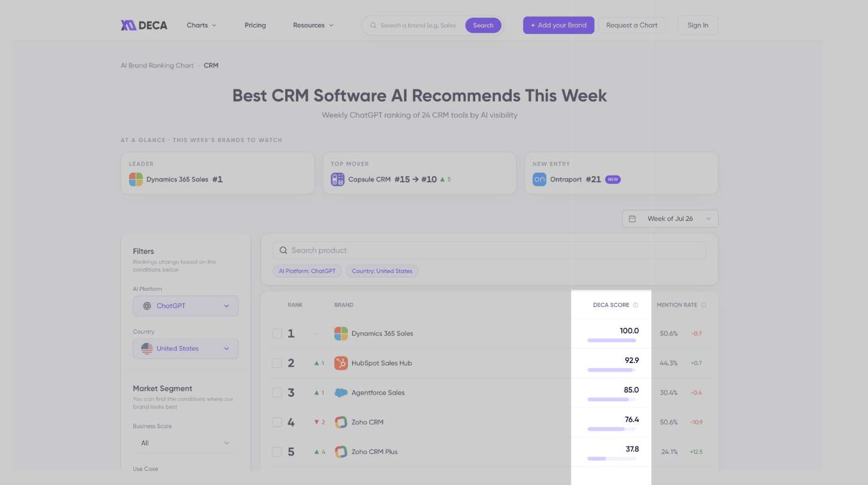Image resolution: width=868 pixels, height=485 pixels.
Task: Open the Business Scale All dropdown
Action: (186, 443)
